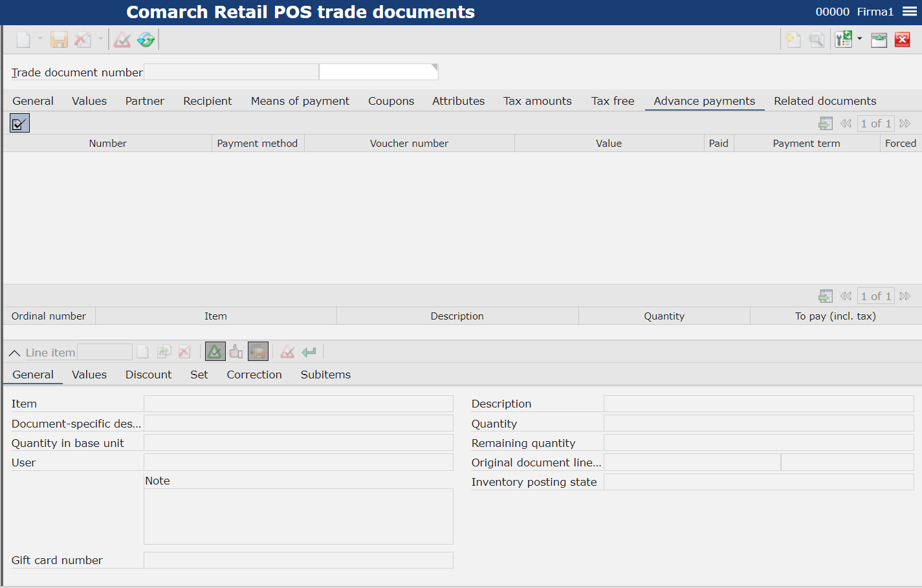Click the delete line item red X icon
The height and width of the screenshot is (588, 922).
[x=184, y=352]
